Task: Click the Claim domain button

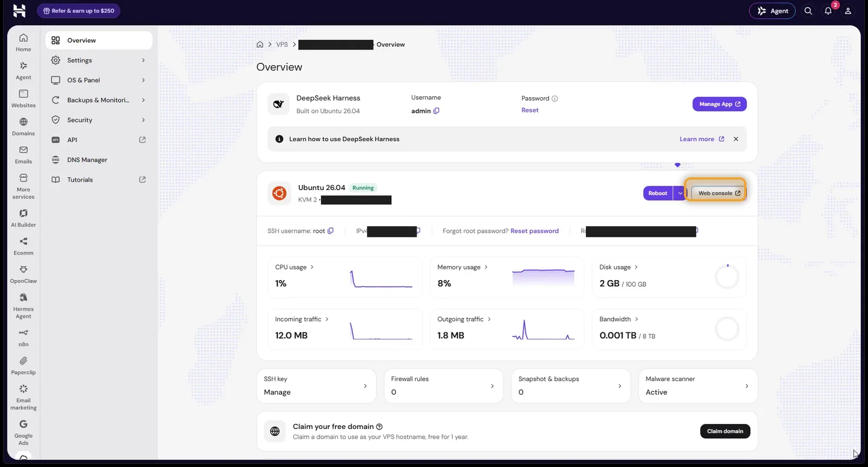Action: pos(725,431)
